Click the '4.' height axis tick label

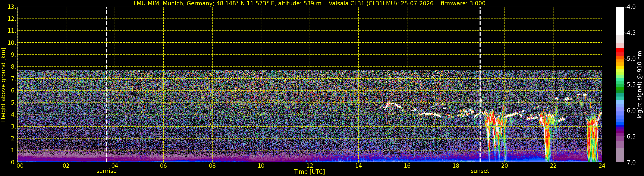click(x=13, y=115)
